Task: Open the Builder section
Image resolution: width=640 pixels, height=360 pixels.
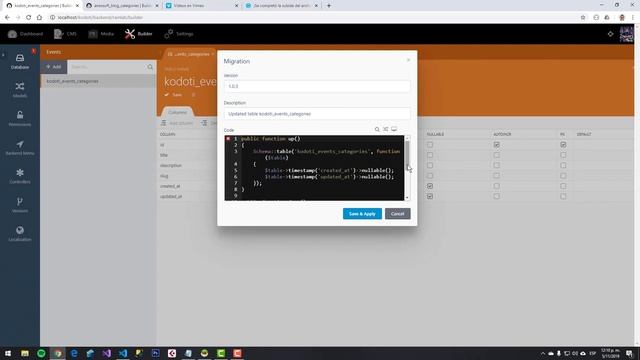Action: point(139,34)
